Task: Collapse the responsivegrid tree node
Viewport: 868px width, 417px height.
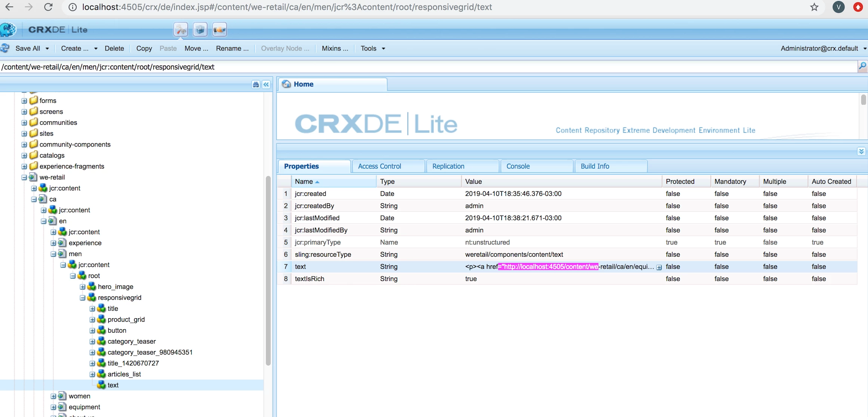Action: (x=83, y=298)
